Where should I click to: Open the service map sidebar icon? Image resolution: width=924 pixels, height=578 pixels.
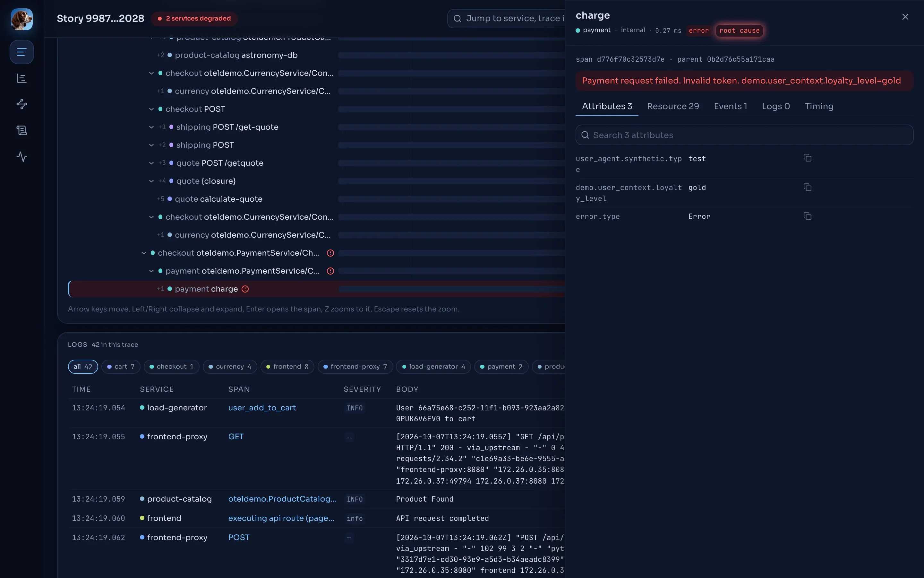[x=22, y=104]
